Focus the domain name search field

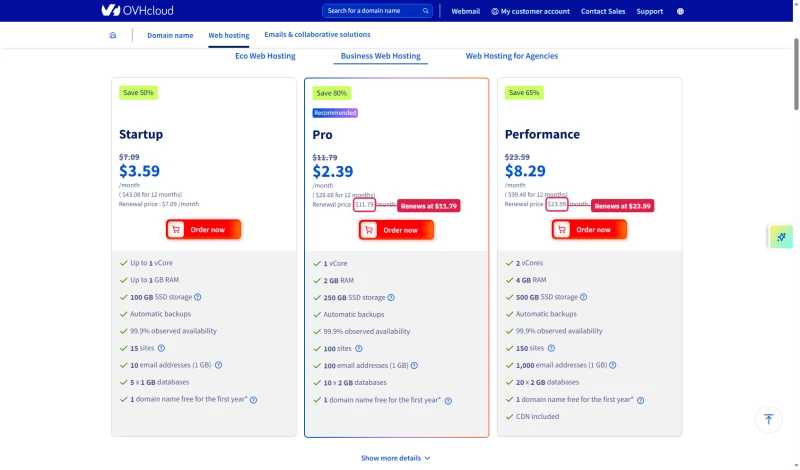pos(377,11)
